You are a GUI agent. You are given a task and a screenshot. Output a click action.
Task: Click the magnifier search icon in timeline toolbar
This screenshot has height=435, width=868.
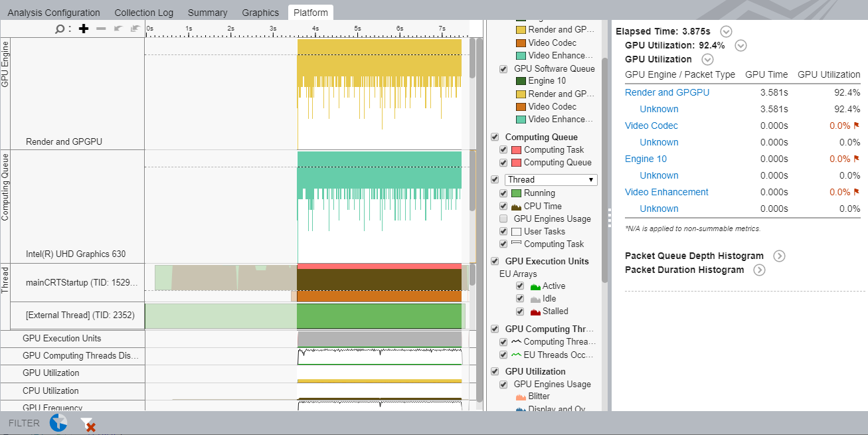pos(60,29)
